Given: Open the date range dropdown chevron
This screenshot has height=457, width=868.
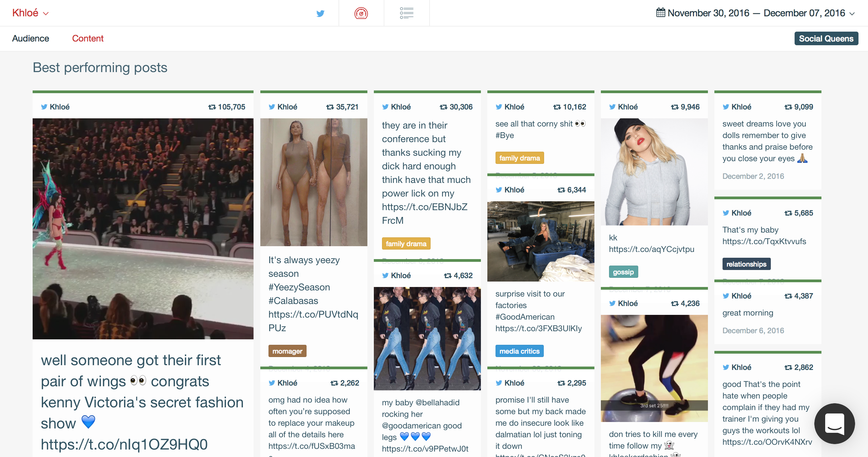Looking at the screenshot, I should [x=852, y=14].
